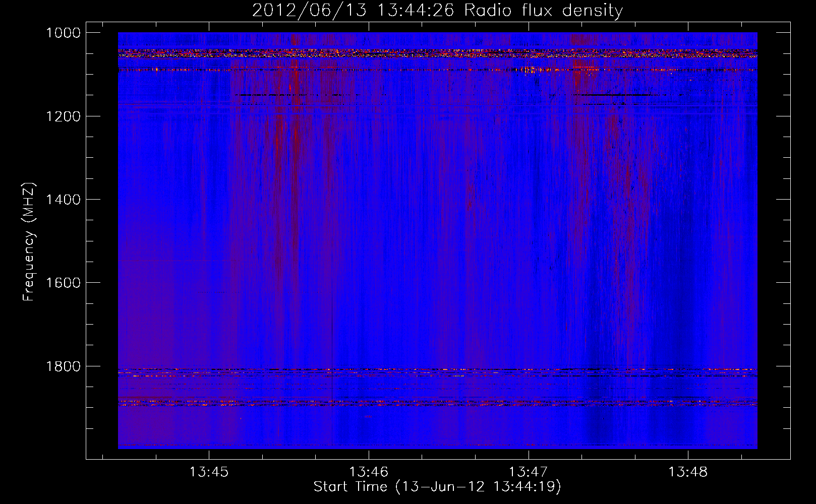Click the 'Frequency (MHZ)' axis label
The image size is (816, 504).
29,242
